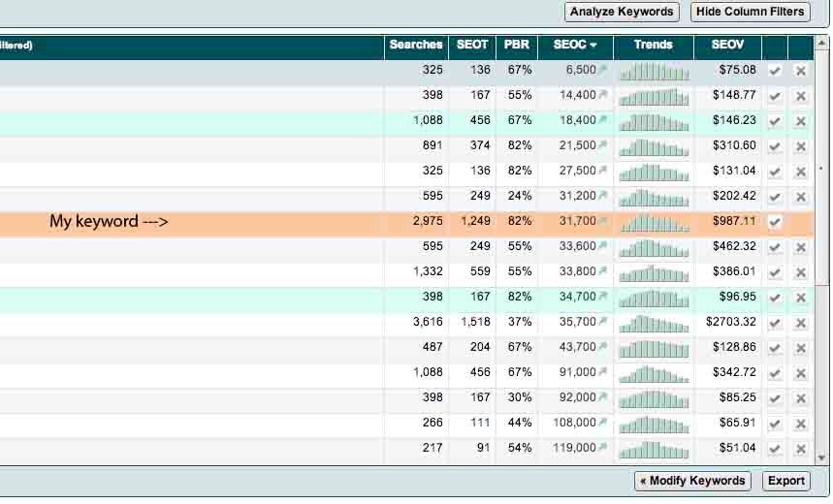Remove the row with SEOV $2703.32
Viewport: 833px width, 504px height.
(800, 323)
